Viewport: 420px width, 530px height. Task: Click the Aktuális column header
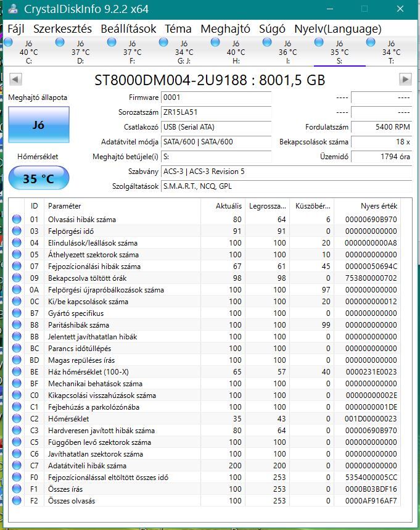(223, 206)
